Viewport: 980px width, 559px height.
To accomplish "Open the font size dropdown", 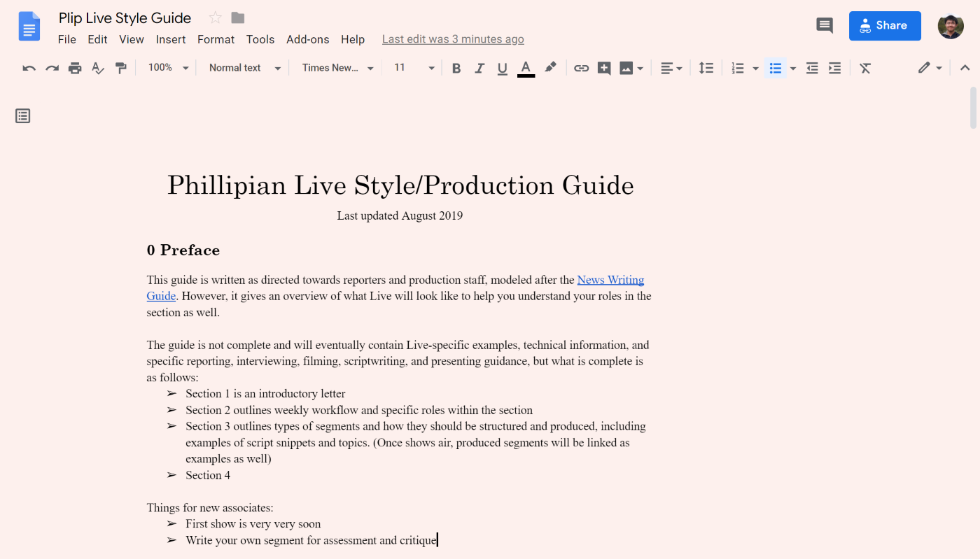I will coord(431,67).
